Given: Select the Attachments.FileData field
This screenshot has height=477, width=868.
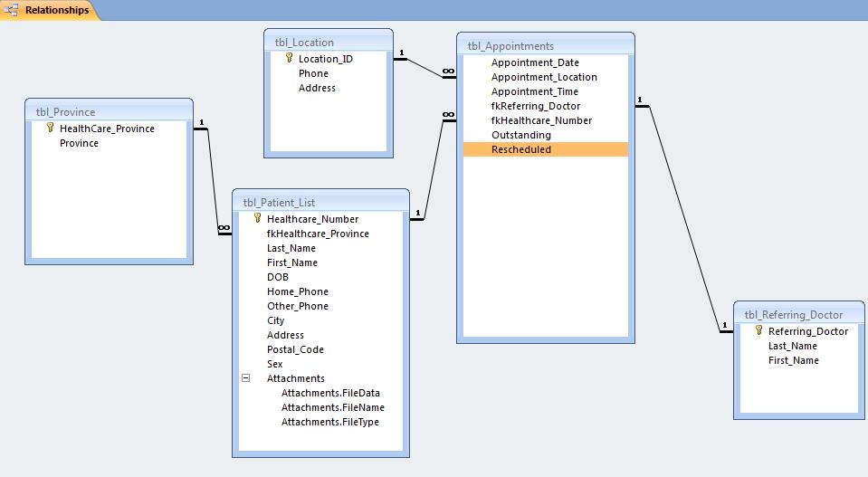Looking at the screenshot, I should (x=320, y=393).
